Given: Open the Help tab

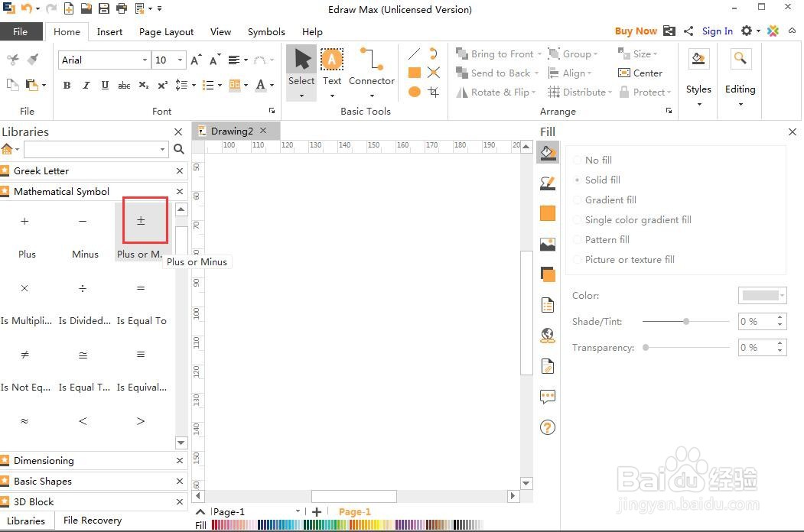Looking at the screenshot, I should [312, 32].
